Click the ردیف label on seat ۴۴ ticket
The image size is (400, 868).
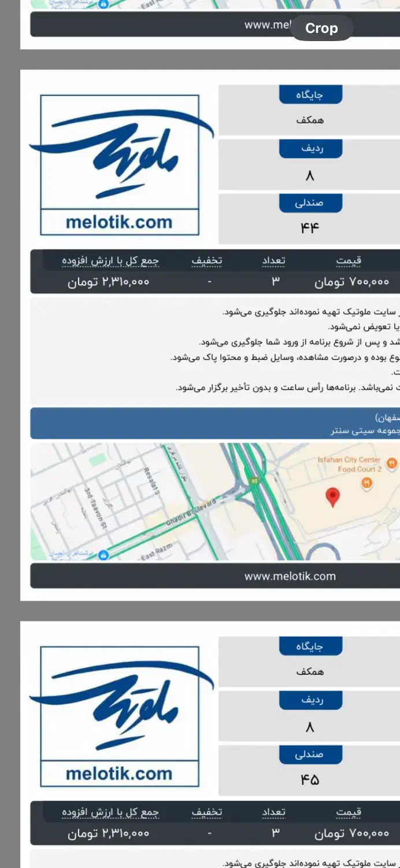tap(311, 149)
